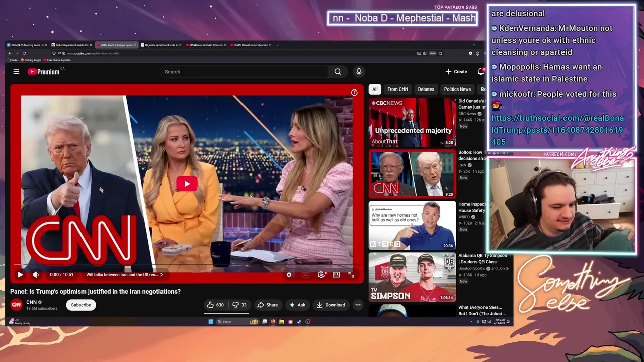Start voice search with microphone icon
Viewport: 644px width, 362px height.
tap(359, 72)
